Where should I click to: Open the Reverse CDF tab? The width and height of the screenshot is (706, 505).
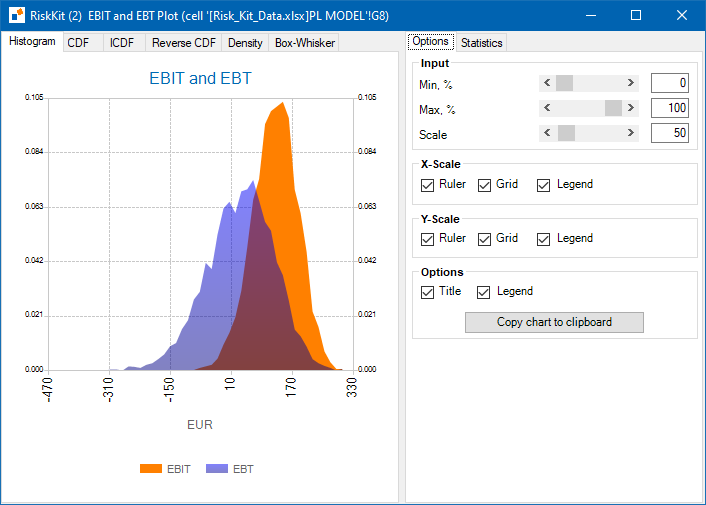point(184,43)
